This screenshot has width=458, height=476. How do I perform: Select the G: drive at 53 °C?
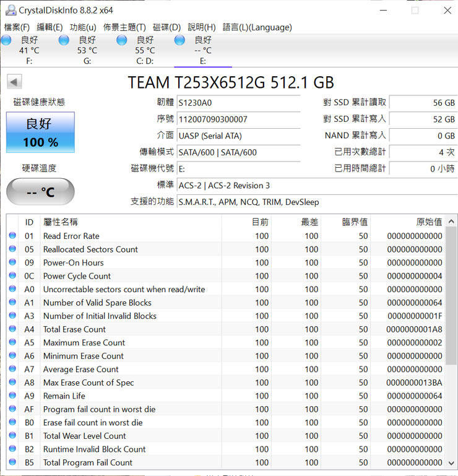click(x=87, y=50)
